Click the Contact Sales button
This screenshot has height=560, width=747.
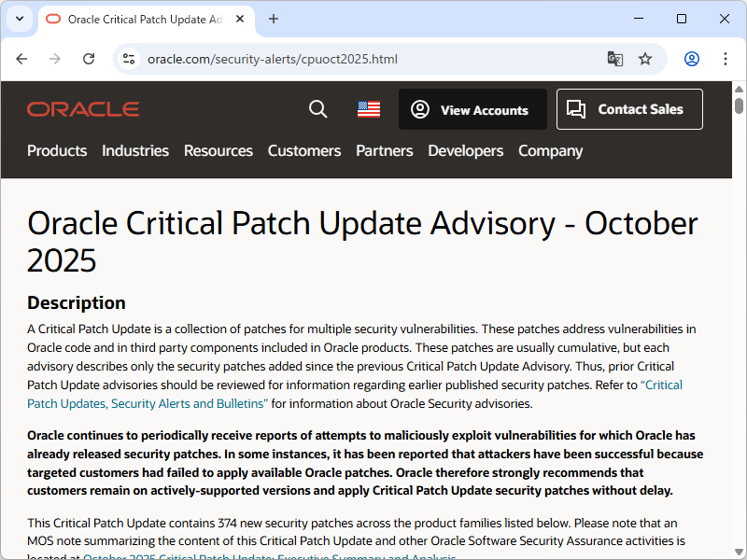coord(629,109)
